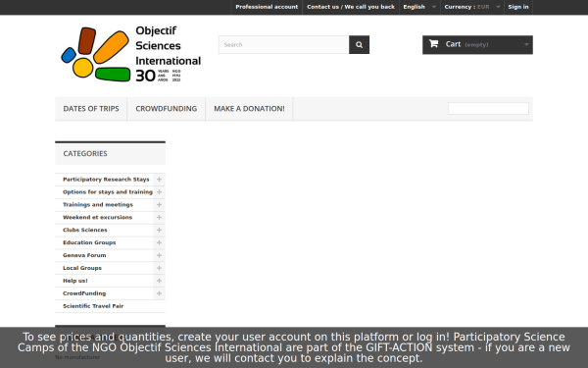Expand Education Groups category
Image resolution: width=588 pixels, height=368 pixels.
[159, 243]
